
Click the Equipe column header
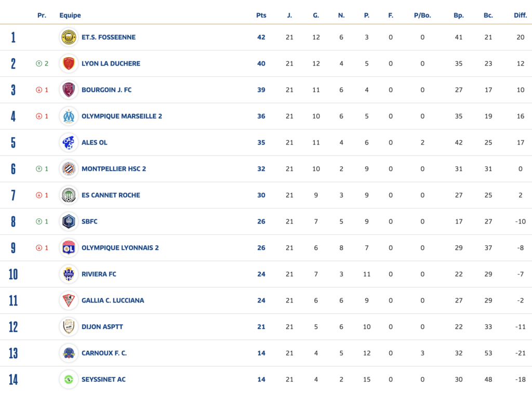tap(70, 16)
